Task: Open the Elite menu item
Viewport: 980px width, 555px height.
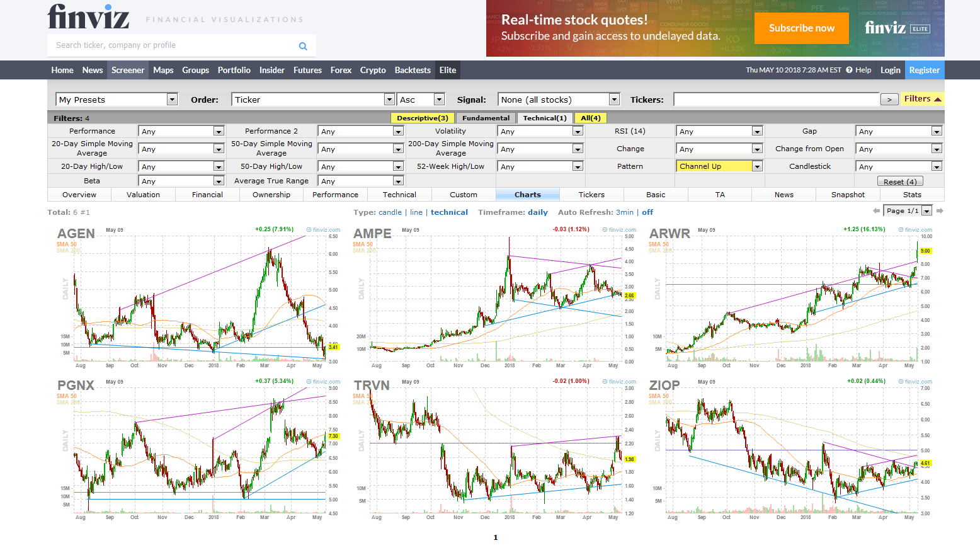Action: tap(448, 70)
